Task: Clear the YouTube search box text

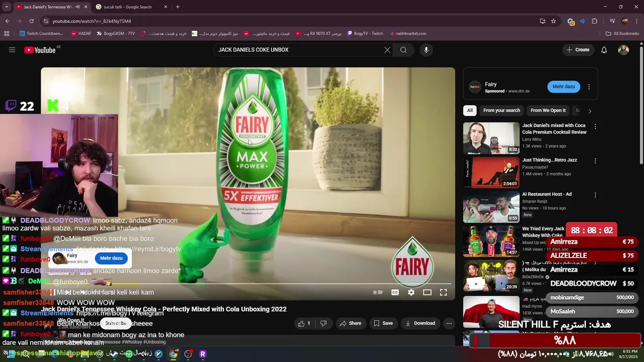Action: [387, 50]
